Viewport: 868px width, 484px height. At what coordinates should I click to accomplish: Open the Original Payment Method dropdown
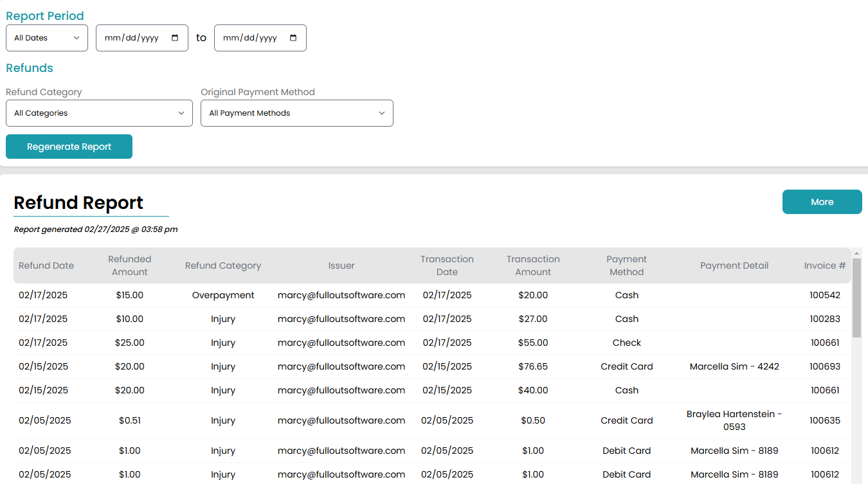[x=296, y=113]
